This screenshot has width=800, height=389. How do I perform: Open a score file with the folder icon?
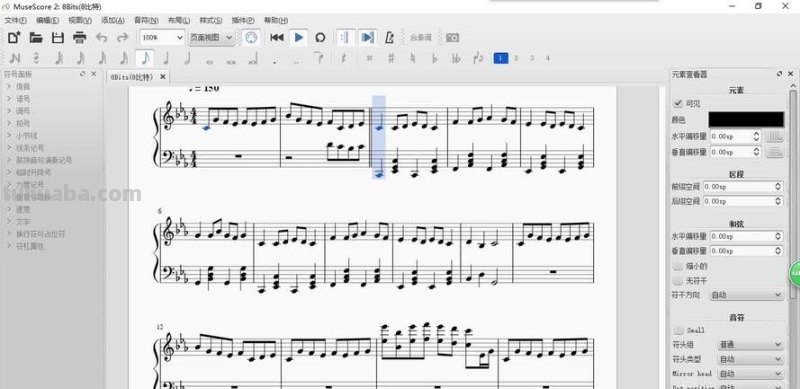click(36, 37)
